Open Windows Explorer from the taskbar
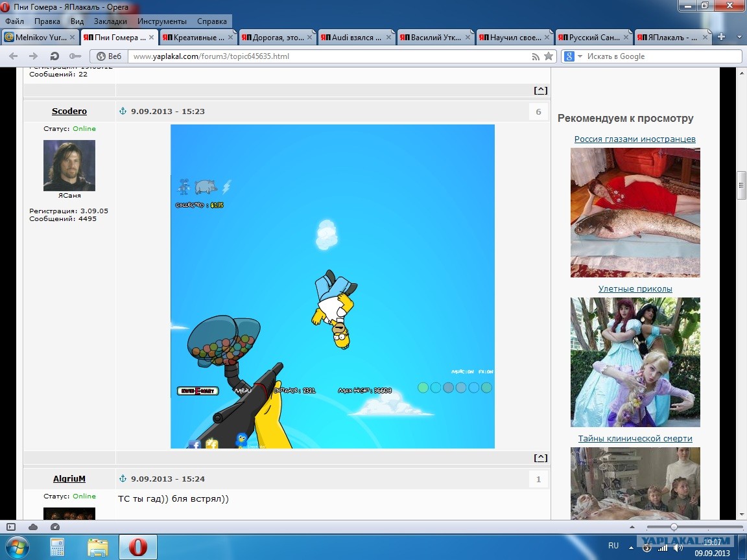Screen dimensions: 747x560 [98, 548]
